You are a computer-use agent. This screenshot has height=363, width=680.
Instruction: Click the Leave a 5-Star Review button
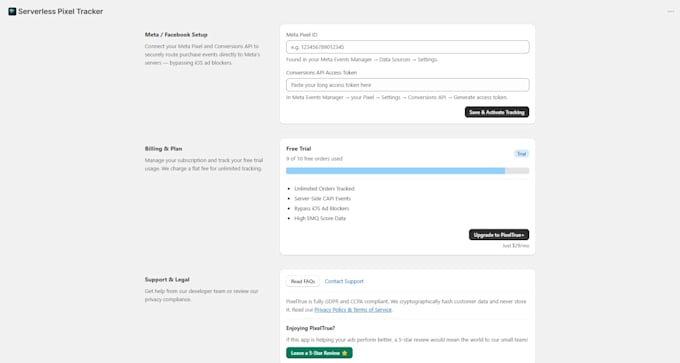click(319, 353)
